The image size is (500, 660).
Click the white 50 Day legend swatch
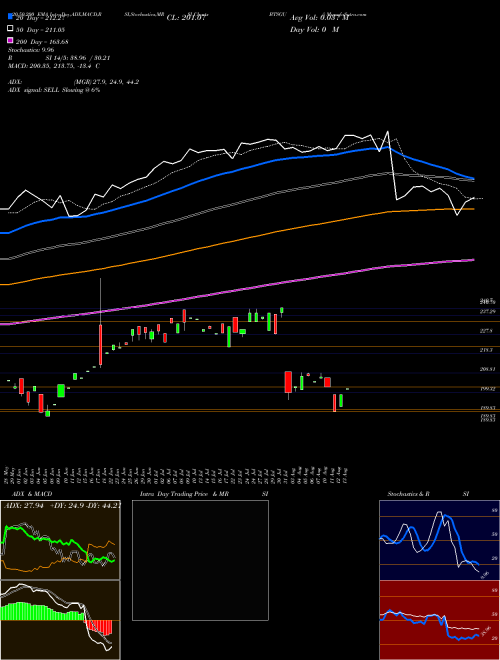[11, 29]
